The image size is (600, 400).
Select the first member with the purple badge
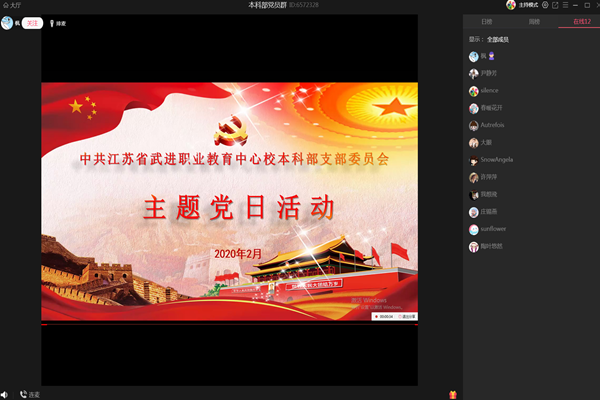(532, 56)
